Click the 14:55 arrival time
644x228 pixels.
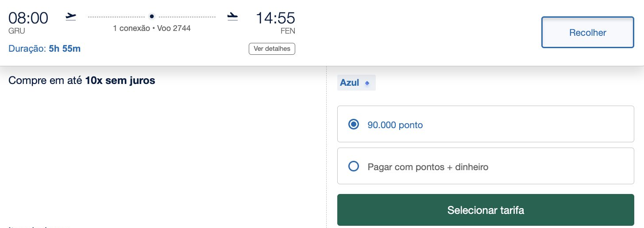click(x=275, y=18)
